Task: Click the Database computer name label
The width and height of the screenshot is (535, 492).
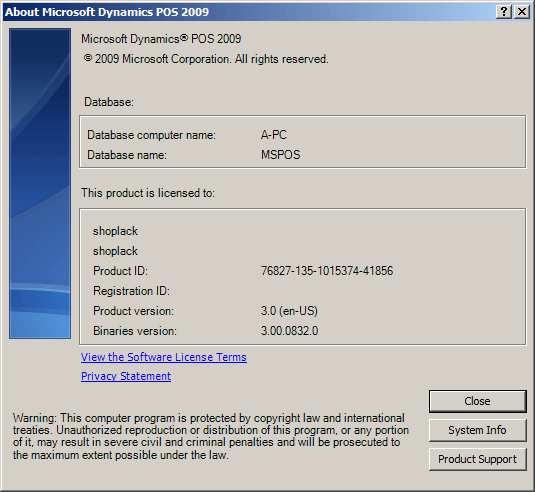Action: click(x=151, y=135)
